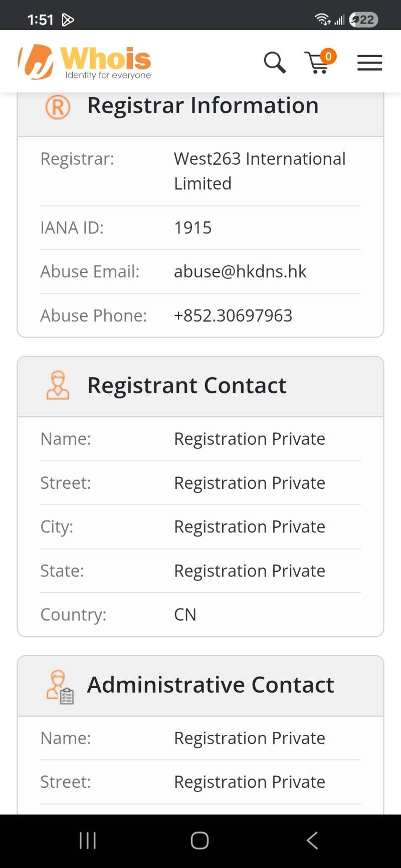Tap the abuse@hkdns.hk email address
Viewport: 401px width, 868px height.
240,271
